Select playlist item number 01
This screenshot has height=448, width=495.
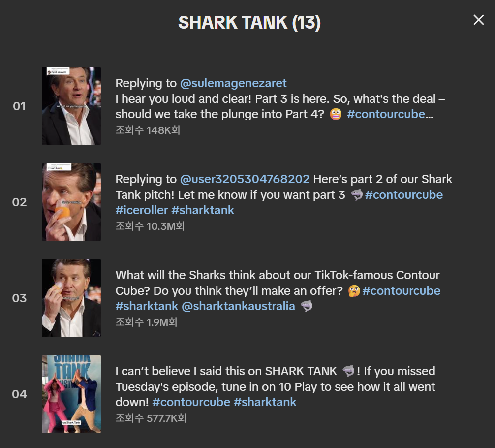point(19,106)
